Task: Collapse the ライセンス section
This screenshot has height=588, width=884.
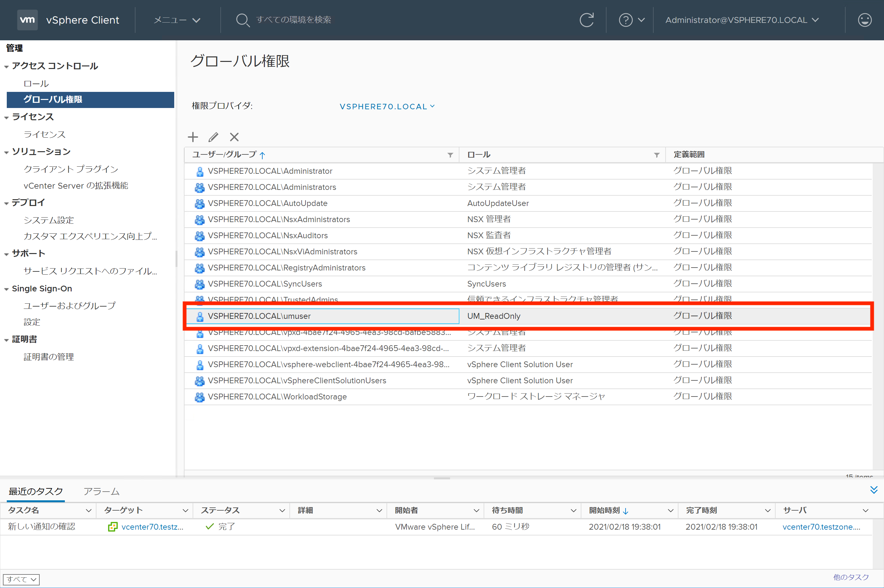Action: [x=6, y=118]
